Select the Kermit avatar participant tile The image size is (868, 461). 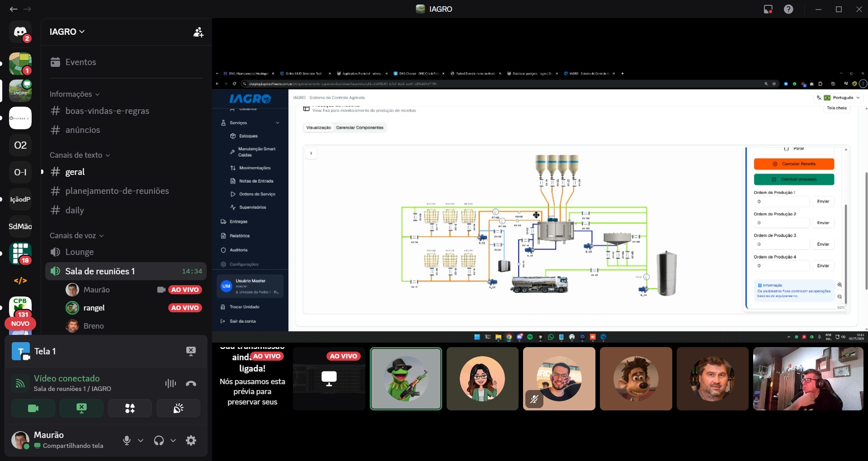coord(406,379)
